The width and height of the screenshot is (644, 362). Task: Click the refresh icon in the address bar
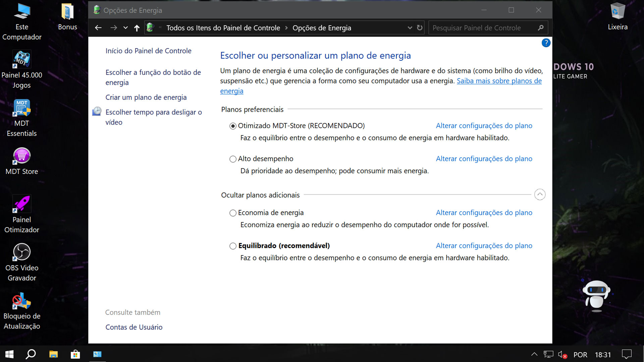tap(420, 28)
